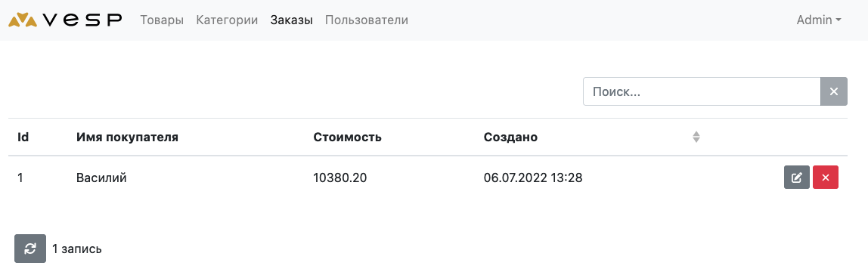The height and width of the screenshot is (278, 868).
Task: Delete the order with the red X
Action: (x=826, y=178)
